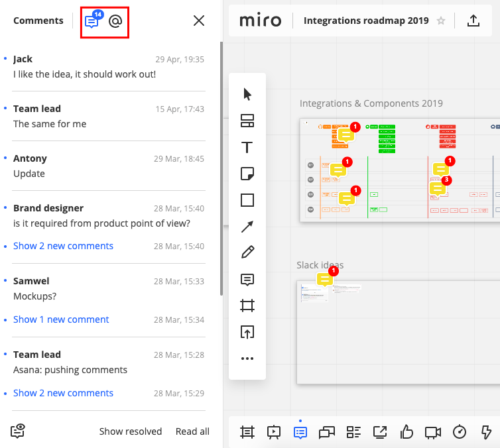Toggle the comment visibility eye icon

(x=18, y=431)
